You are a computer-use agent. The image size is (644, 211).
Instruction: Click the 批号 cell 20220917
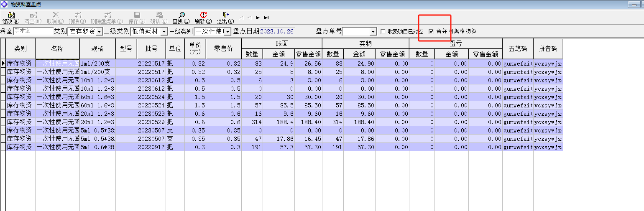point(151,147)
